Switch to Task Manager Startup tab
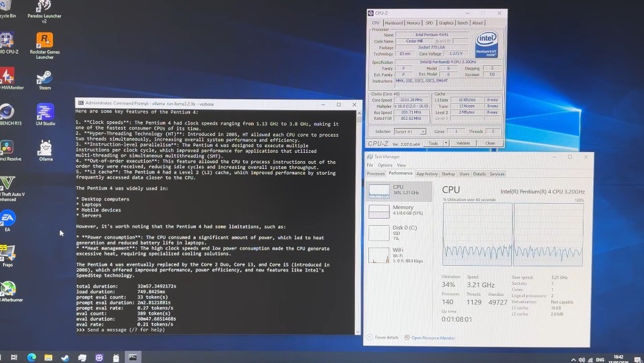 click(448, 174)
